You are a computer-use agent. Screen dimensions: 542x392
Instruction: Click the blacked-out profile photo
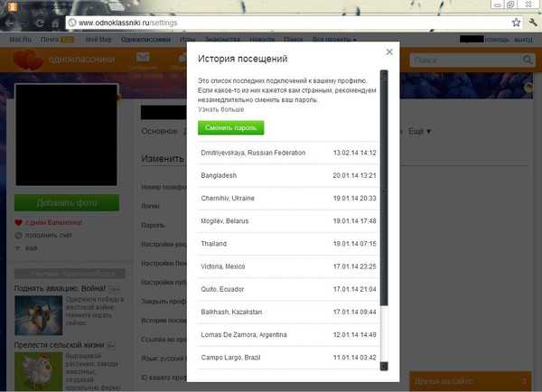(x=66, y=135)
